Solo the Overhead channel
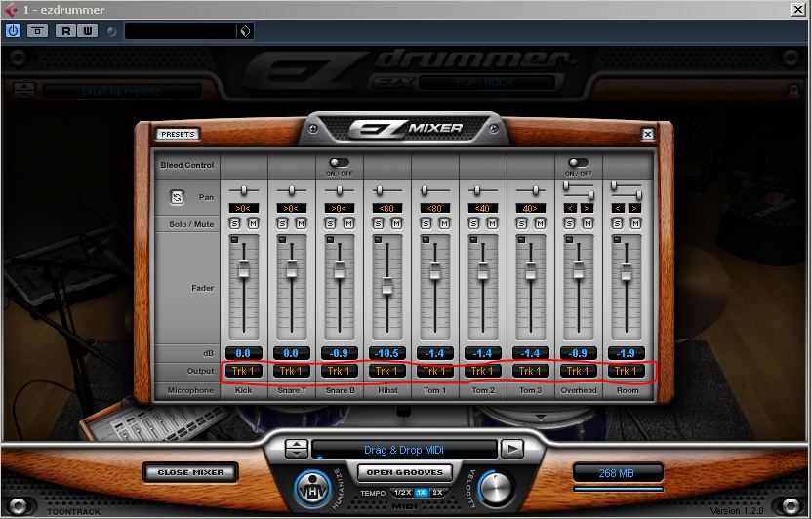Viewport: 812px width, 519px height. click(x=569, y=223)
